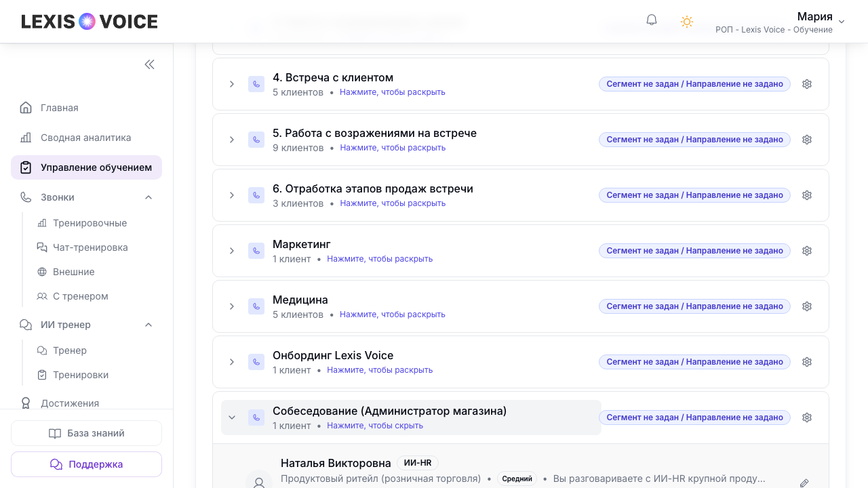
Task: Expand the Маркетинг group chevron
Action: (232, 251)
